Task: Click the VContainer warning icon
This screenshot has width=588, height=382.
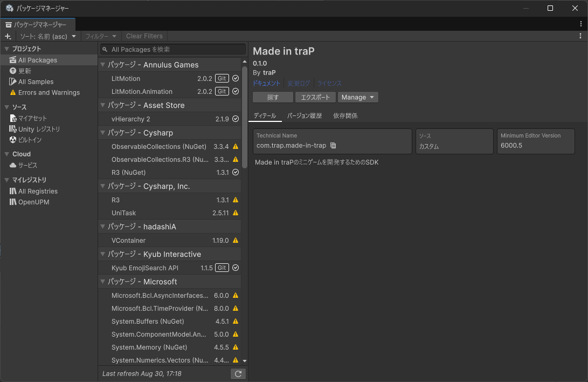Action: (236, 241)
